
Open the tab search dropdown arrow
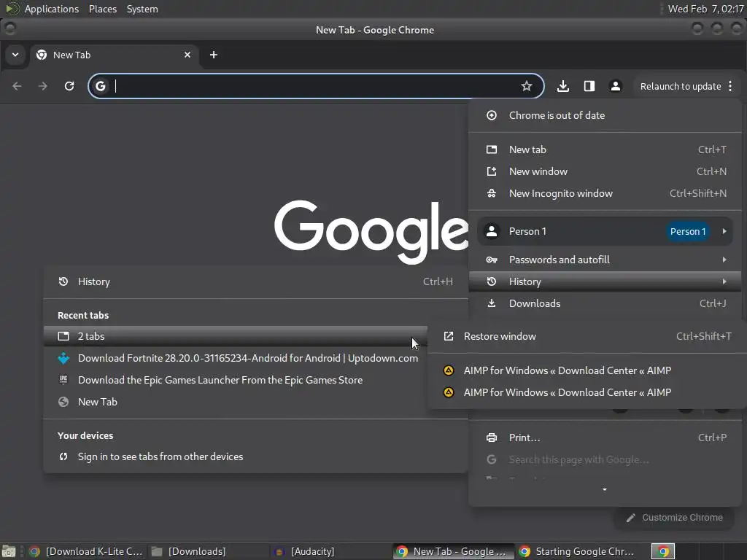pyautogui.click(x=15, y=55)
